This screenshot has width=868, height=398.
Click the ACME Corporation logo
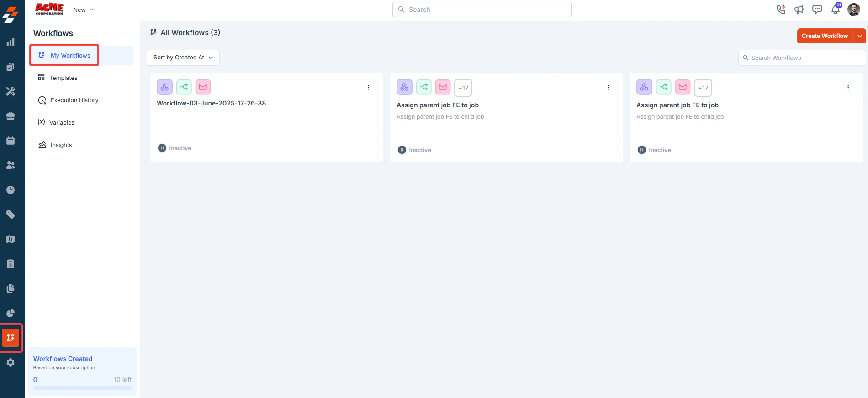pyautogui.click(x=49, y=9)
